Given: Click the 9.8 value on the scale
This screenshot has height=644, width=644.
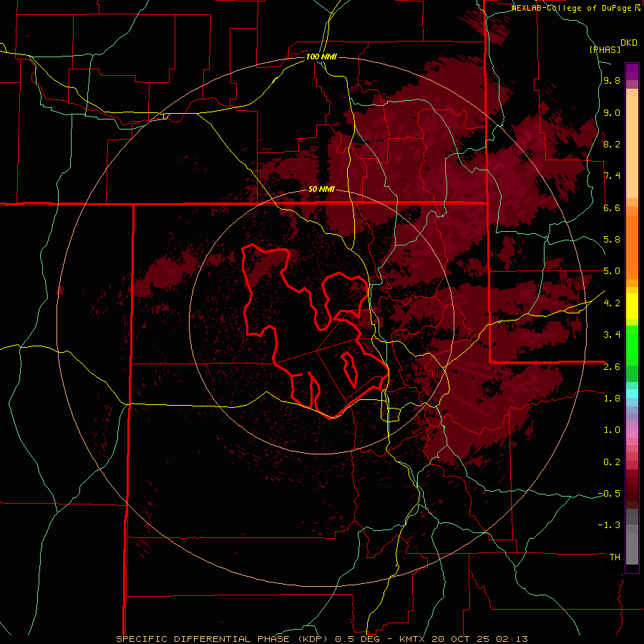Looking at the screenshot, I should pyautogui.click(x=612, y=80).
